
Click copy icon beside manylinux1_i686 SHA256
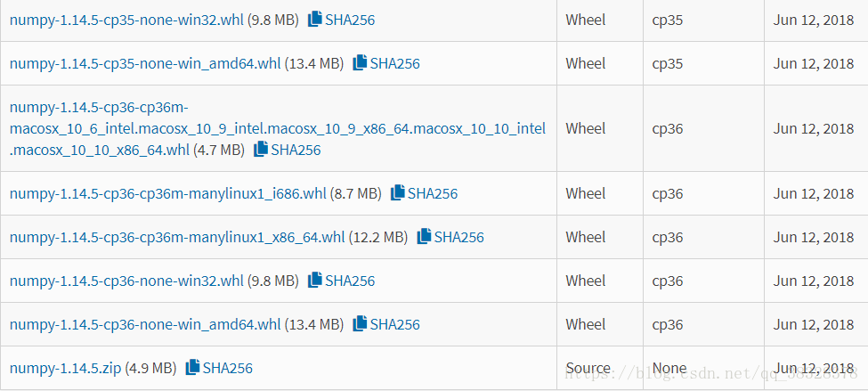[397, 193]
